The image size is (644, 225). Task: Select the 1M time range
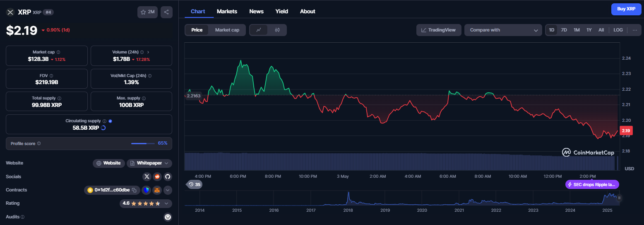click(577, 30)
